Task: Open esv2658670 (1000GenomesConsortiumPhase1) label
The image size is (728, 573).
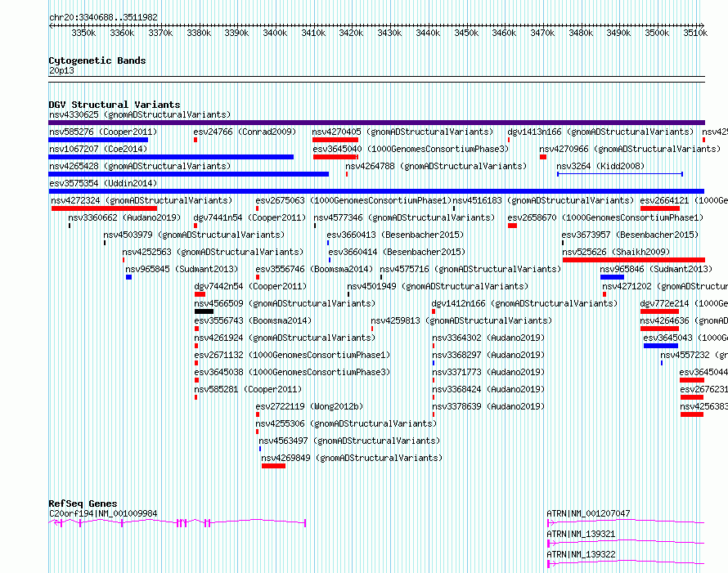Action: point(605,217)
